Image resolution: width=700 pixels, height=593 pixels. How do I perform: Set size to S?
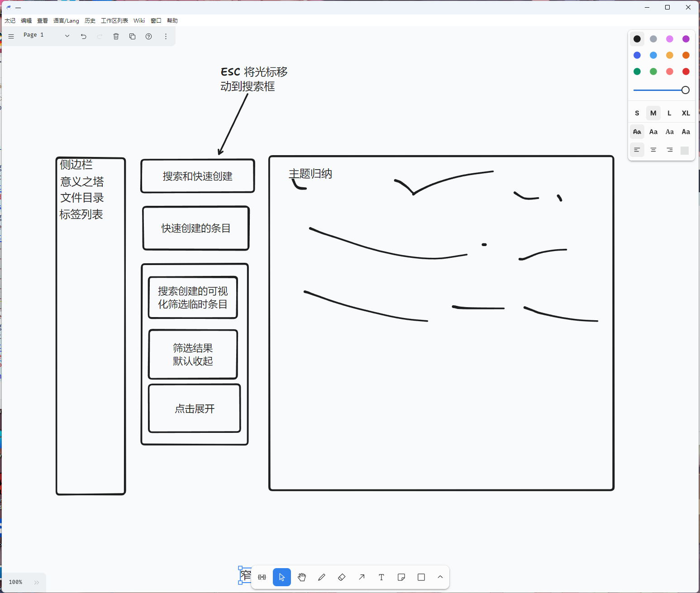pos(637,113)
